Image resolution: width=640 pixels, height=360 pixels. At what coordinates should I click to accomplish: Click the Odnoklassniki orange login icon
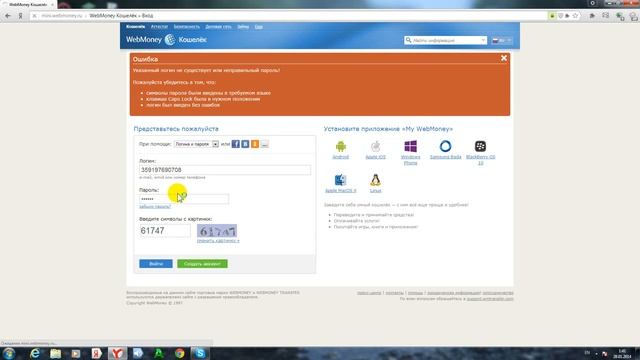tap(255, 144)
